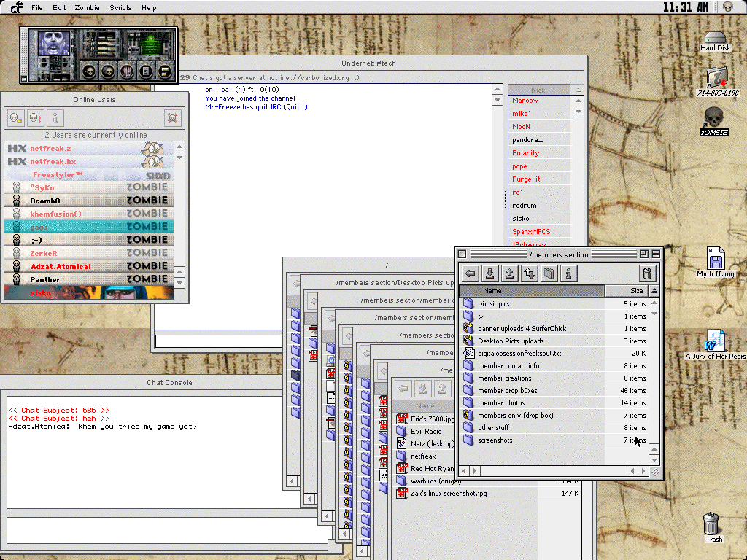The height and width of the screenshot is (560, 747).
Task: Open the Scripts menu
Action: [120, 7]
